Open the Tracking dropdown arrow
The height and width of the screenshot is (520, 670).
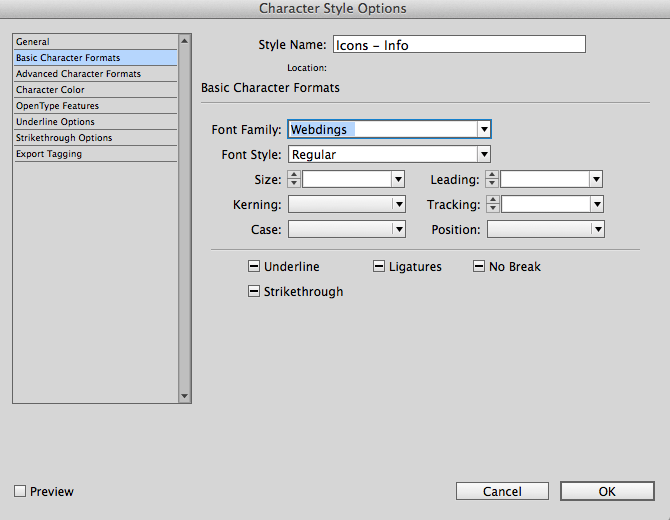tap(596, 204)
